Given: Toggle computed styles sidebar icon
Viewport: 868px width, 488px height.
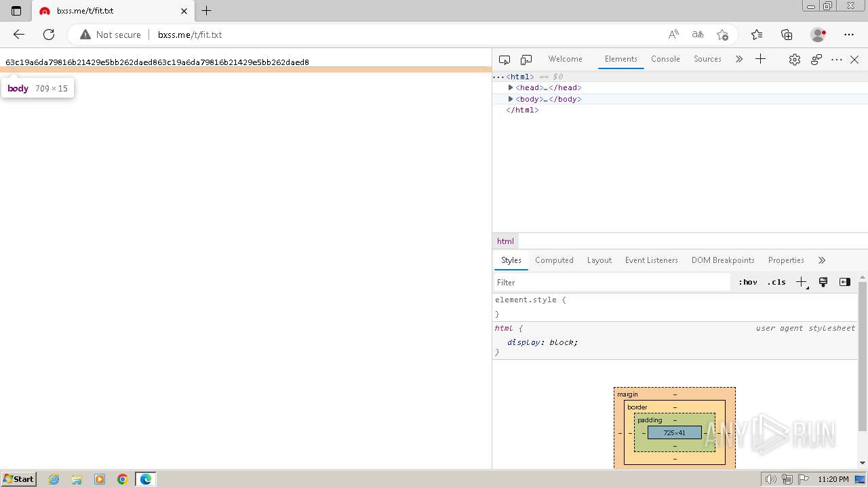Looking at the screenshot, I should pos(844,282).
